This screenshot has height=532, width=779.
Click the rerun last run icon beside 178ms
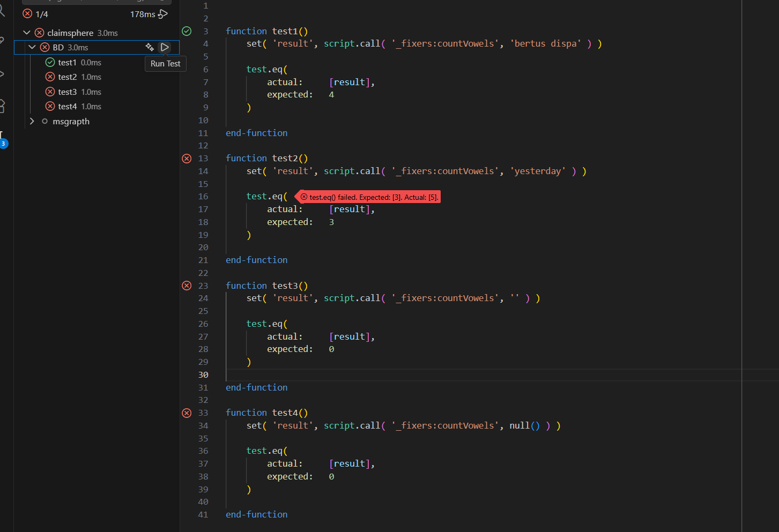pyautogui.click(x=163, y=14)
